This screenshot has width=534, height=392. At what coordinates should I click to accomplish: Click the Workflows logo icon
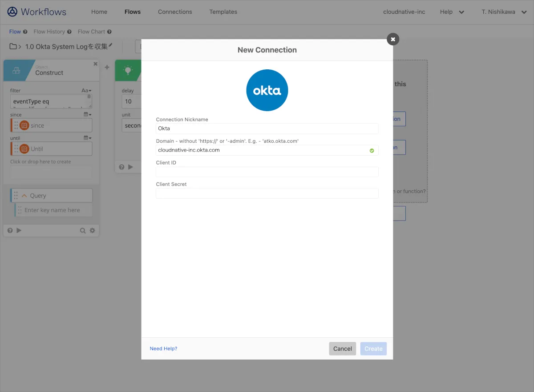pyautogui.click(x=12, y=12)
